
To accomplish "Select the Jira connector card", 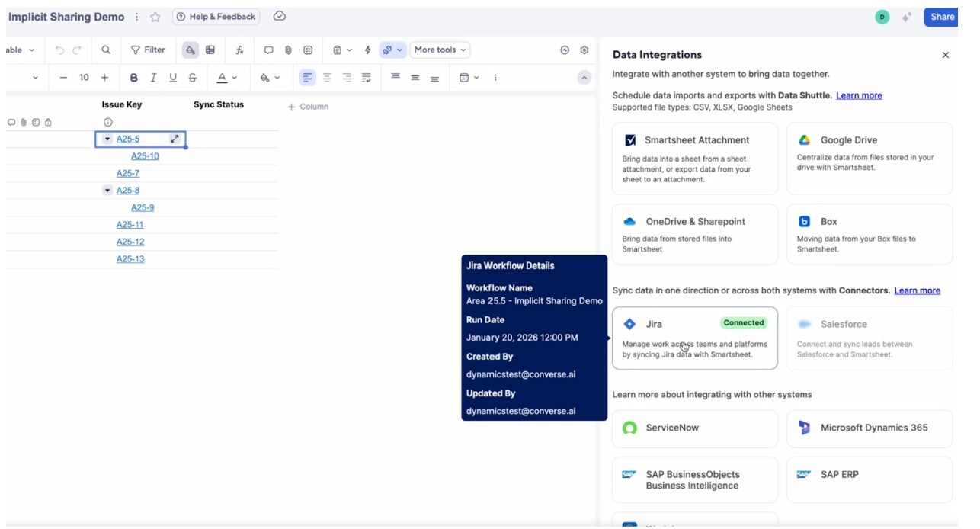I will coord(694,338).
